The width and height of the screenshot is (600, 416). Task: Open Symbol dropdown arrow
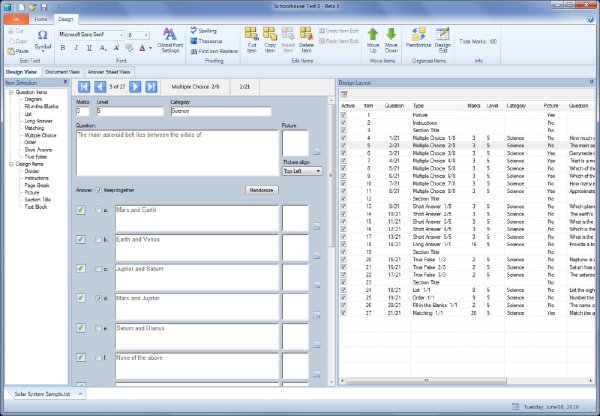point(42,51)
